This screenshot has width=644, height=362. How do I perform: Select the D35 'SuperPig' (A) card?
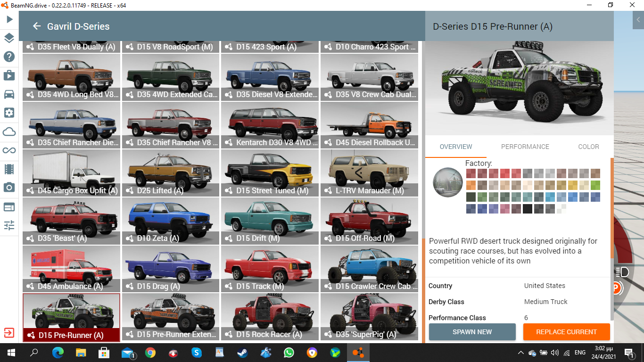[x=369, y=317]
